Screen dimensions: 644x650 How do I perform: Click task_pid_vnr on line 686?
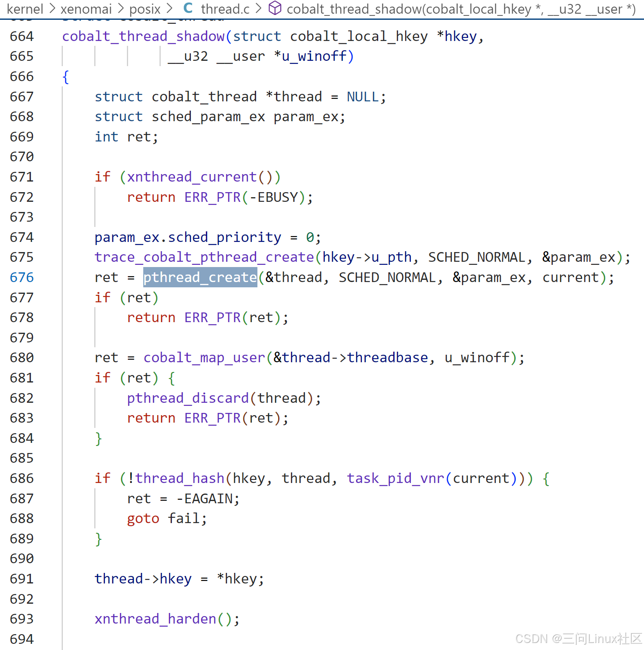tap(395, 478)
